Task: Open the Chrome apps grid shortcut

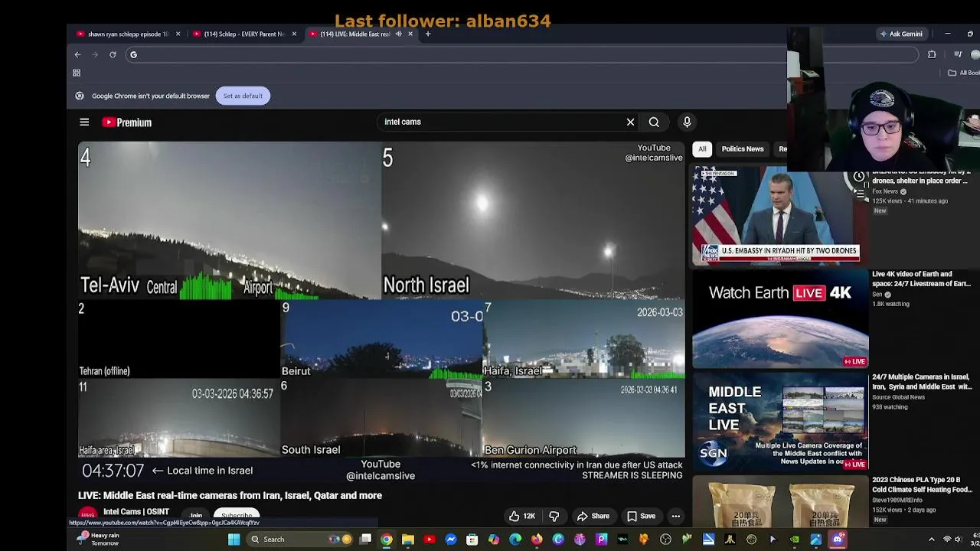Action: click(x=77, y=73)
